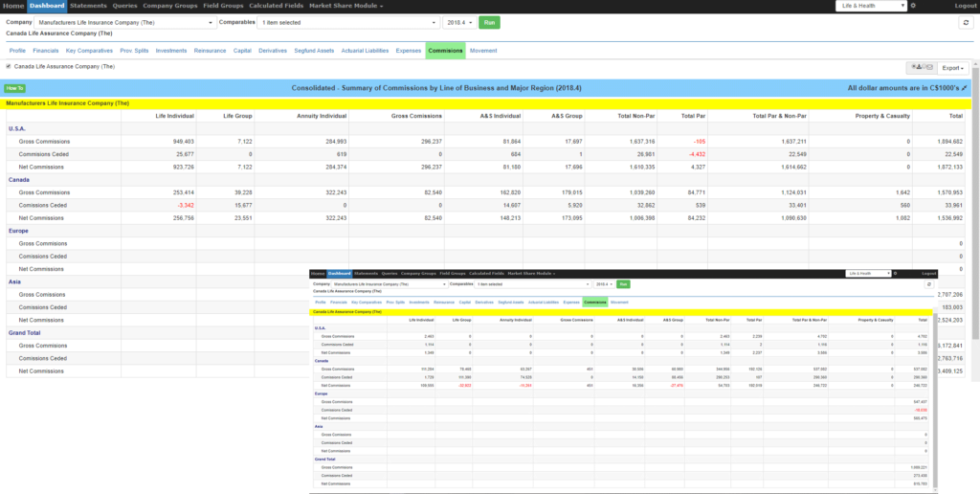Open the settings gear in top bar
Screen dimensions: 980x494
[913, 6]
